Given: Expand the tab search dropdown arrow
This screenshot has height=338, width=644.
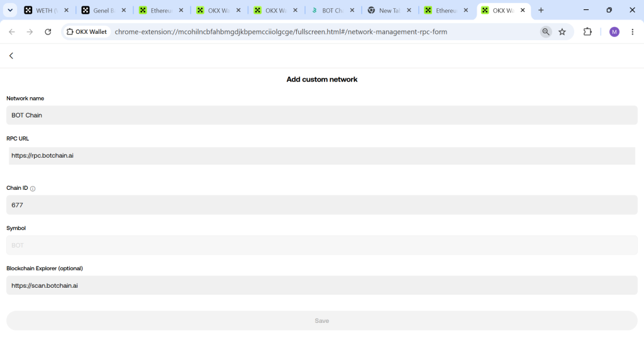Looking at the screenshot, I should [x=10, y=10].
